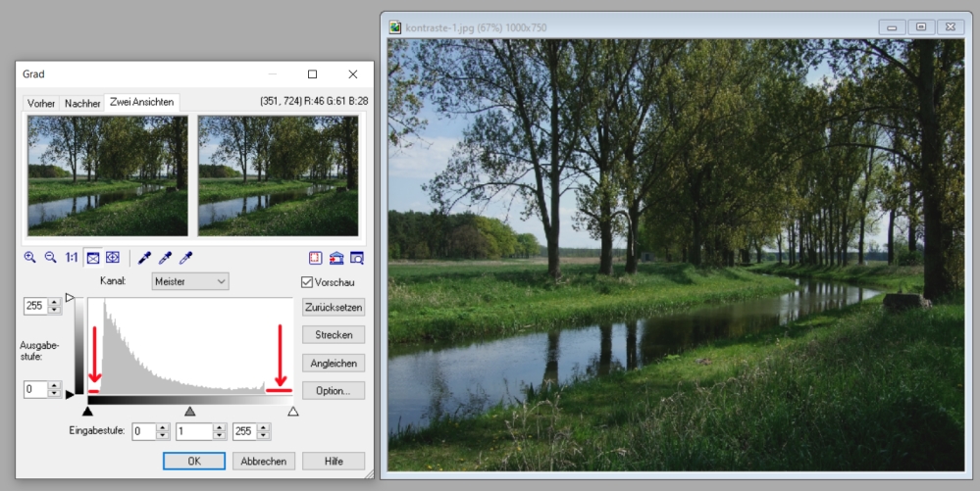980x491 pixels.
Task: Click the zoom out magnifier icon
Action: click(x=50, y=258)
